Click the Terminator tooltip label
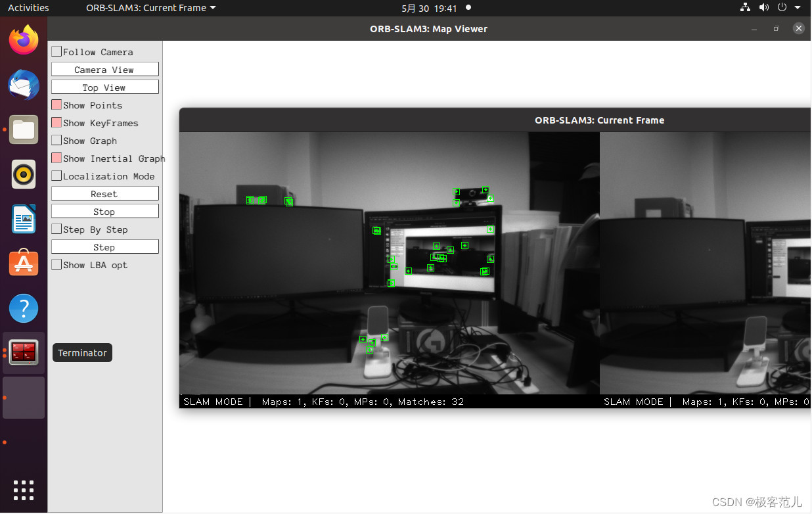The width and height of the screenshot is (812, 514). (x=82, y=353)
